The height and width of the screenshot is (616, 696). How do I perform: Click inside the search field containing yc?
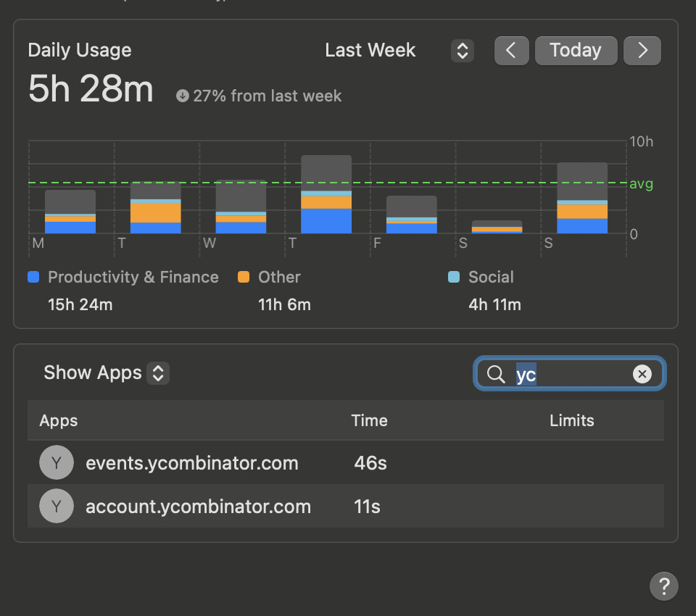coord(573,374)
